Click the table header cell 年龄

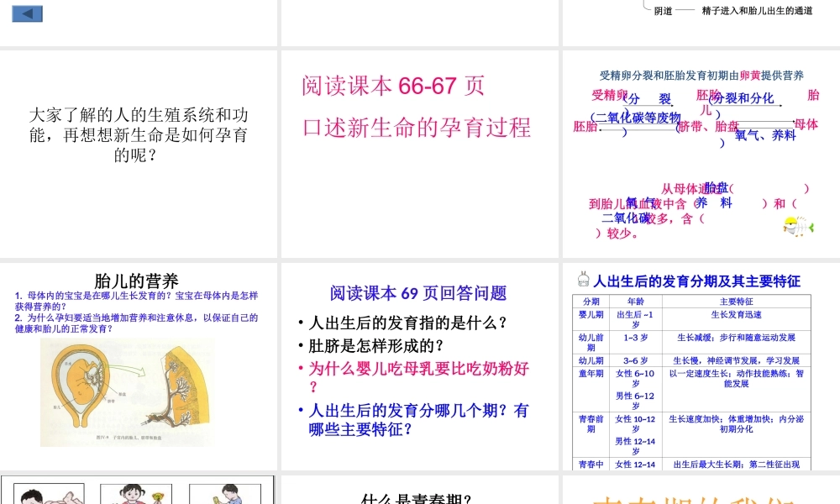click(x=635, y=301)
